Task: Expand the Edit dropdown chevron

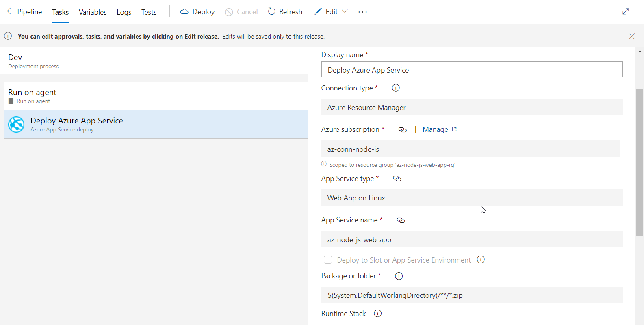Action: (345, 11)
